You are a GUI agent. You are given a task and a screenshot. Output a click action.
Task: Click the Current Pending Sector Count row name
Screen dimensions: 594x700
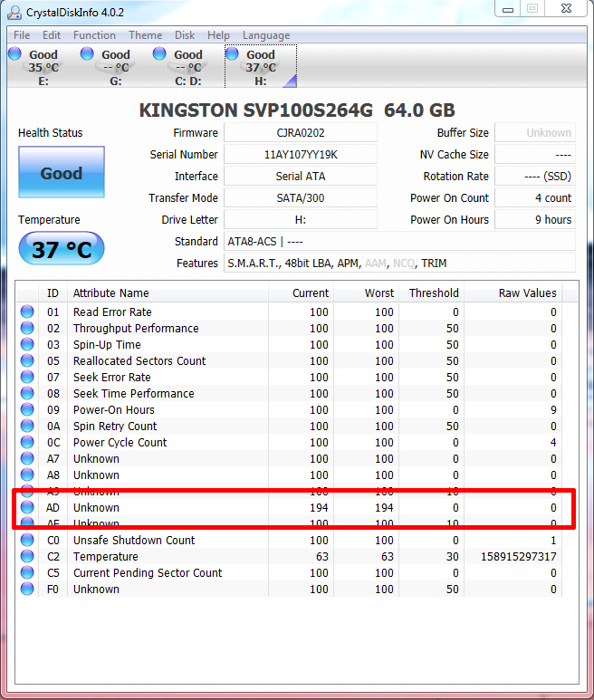pyautogui.click(x=148, y=572)
